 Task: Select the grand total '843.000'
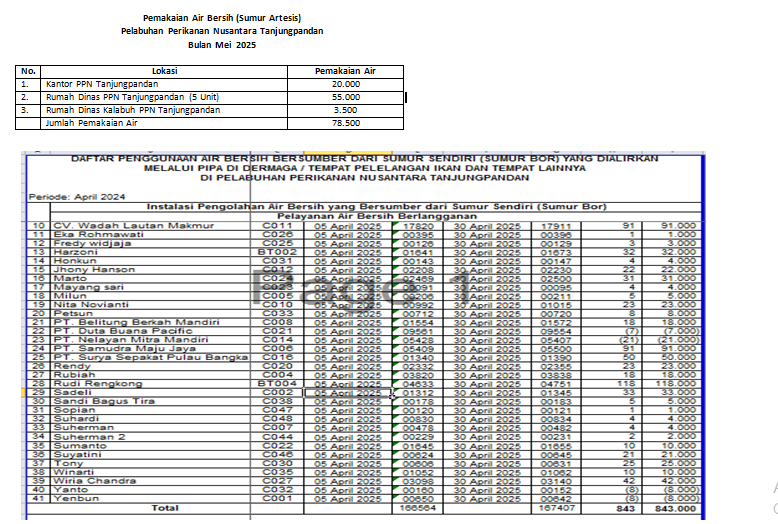point(676,509)
